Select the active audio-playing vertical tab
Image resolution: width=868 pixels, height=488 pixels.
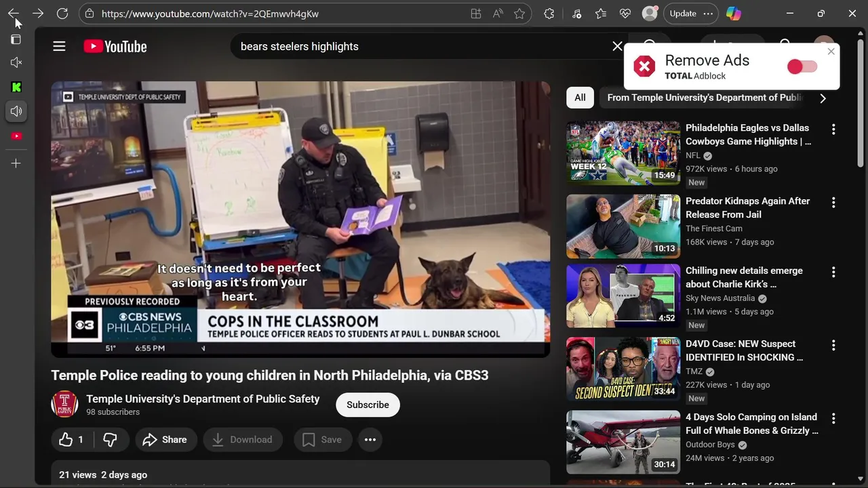point(16,111)
